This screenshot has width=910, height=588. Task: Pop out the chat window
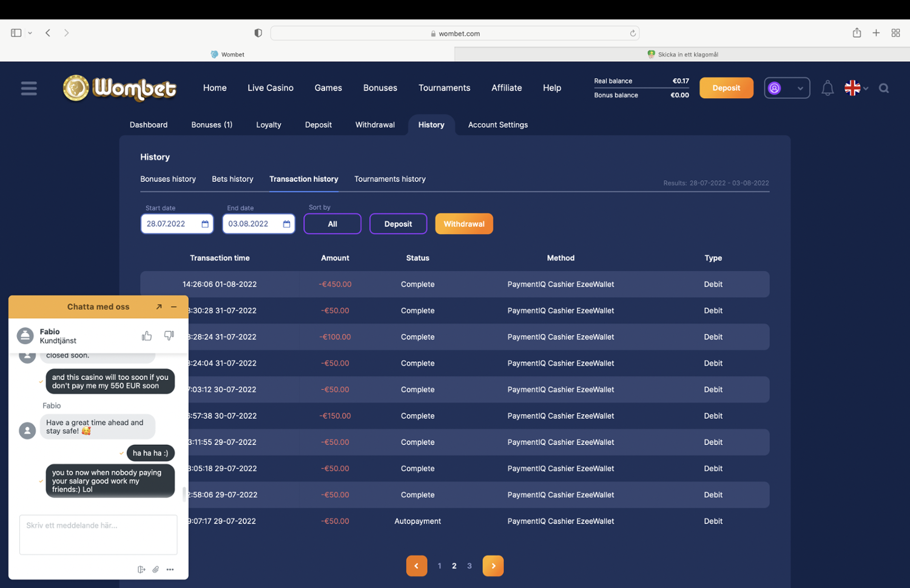click(159, 307)
